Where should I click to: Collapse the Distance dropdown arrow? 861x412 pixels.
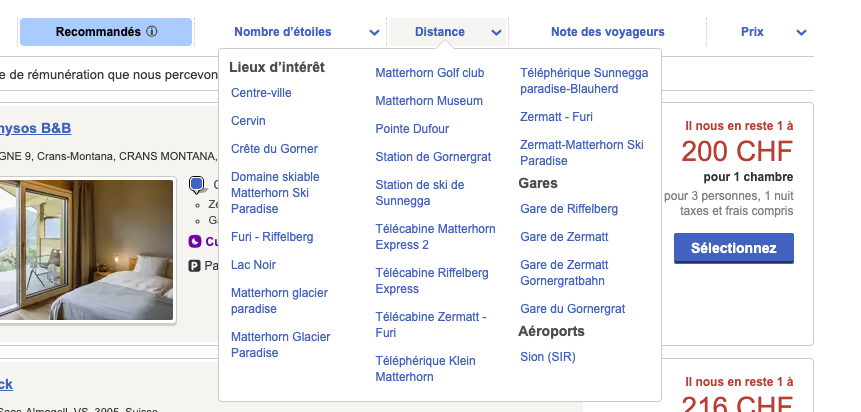[x=496, y=32]
